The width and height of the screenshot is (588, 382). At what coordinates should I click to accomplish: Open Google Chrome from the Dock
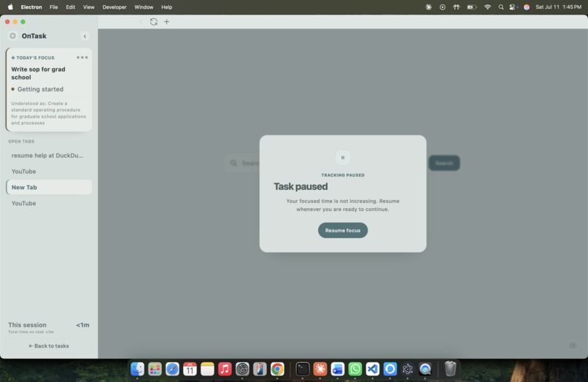[277, 370]
